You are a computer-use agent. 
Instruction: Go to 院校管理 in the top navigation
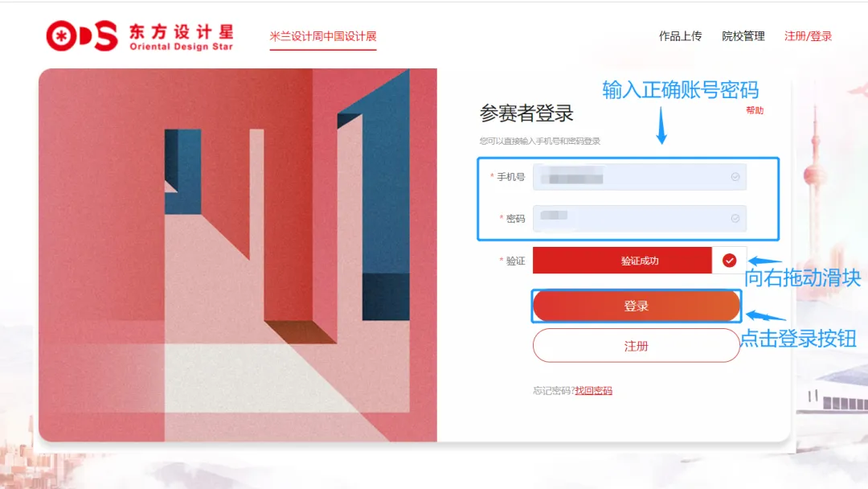point(743,36)
